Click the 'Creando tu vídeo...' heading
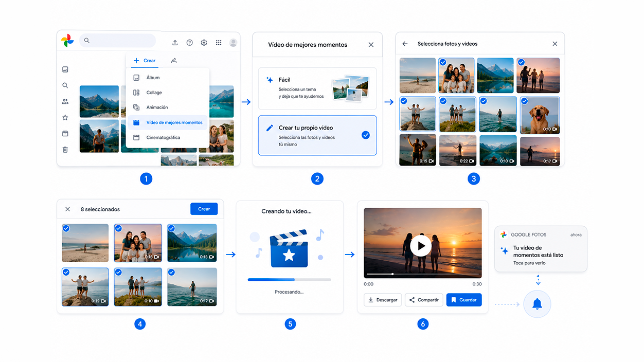The width and height of the screenshot is (644, 362). 287,211
